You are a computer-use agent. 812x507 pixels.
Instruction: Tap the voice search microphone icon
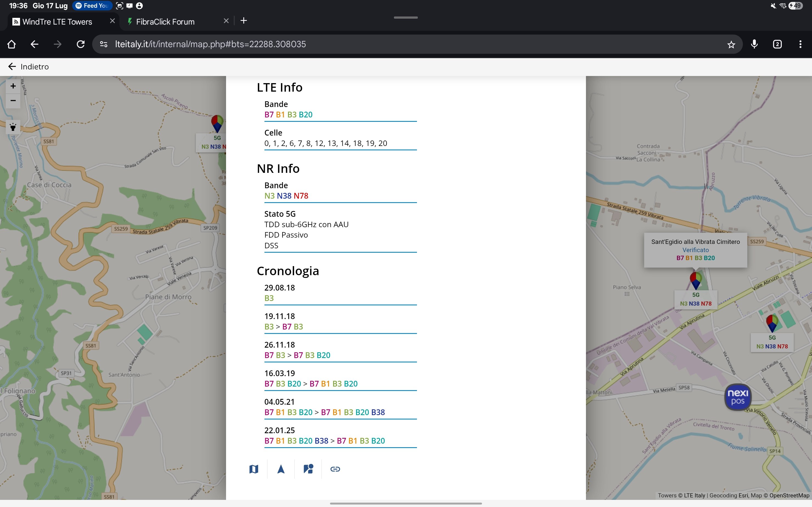[x=754, y=44]
